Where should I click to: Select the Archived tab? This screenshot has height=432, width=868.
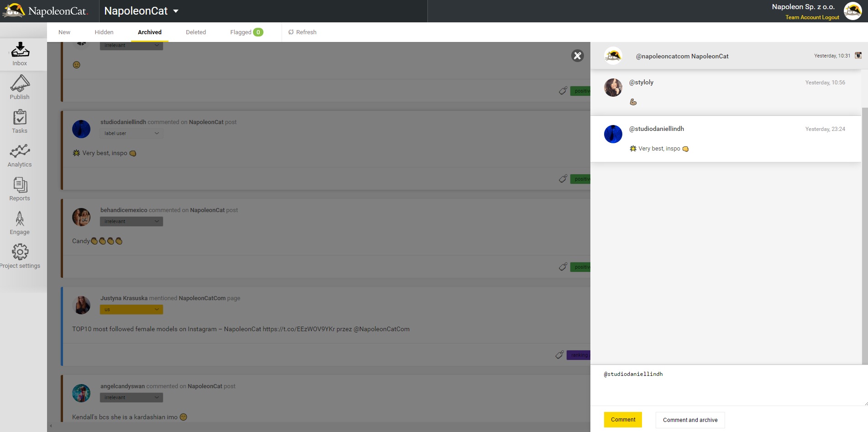[150, 32]
